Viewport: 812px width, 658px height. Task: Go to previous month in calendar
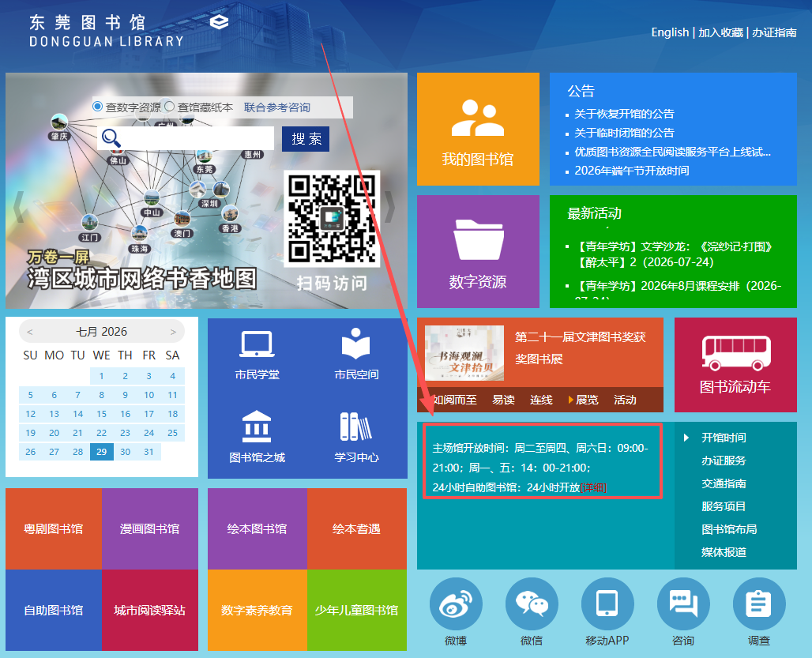(30, 332)
